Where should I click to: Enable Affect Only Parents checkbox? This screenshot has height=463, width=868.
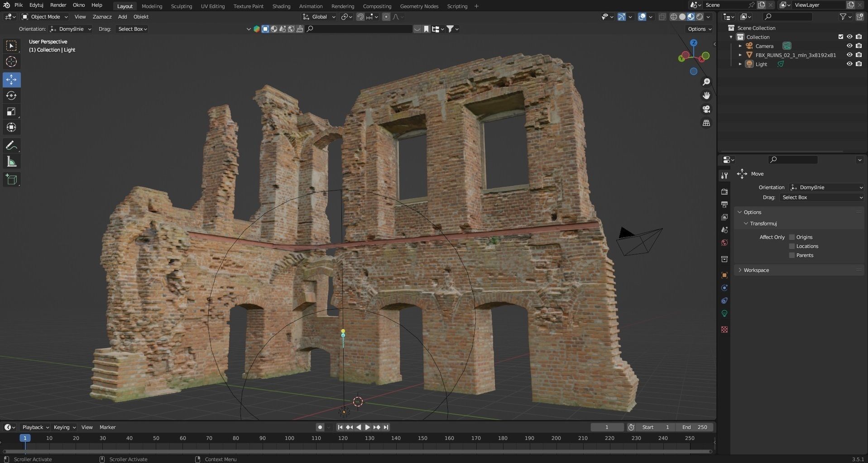pos(792,255)
